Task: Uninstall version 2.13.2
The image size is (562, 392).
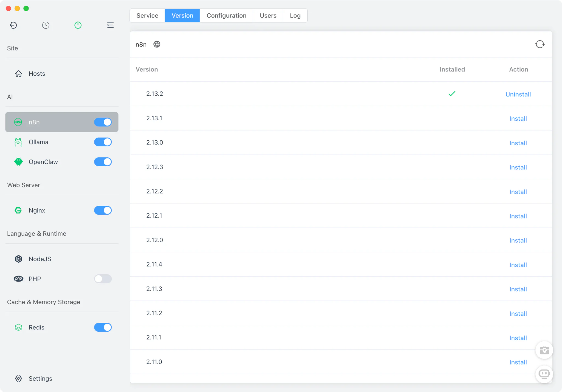Action: point(518,94)
